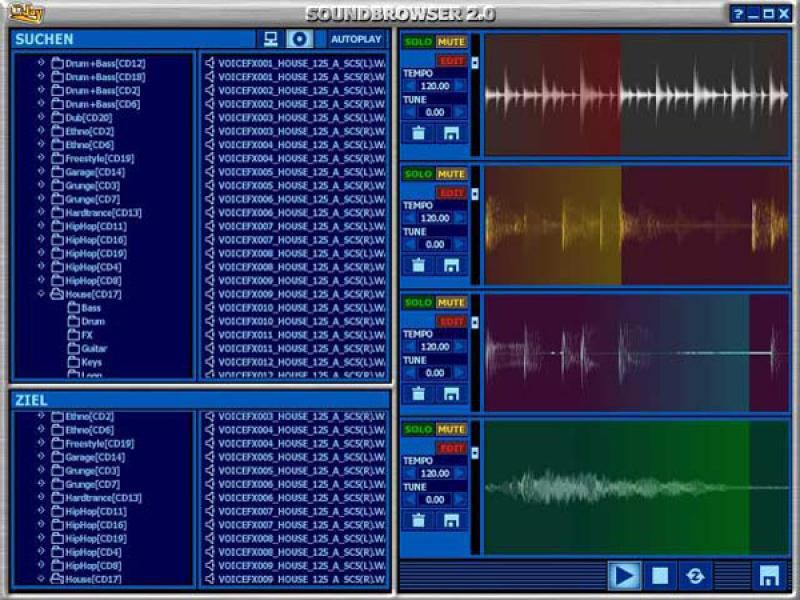Click the AUTOPLAY button
Screen dimensions: 800x600
[x=356, y=39]
